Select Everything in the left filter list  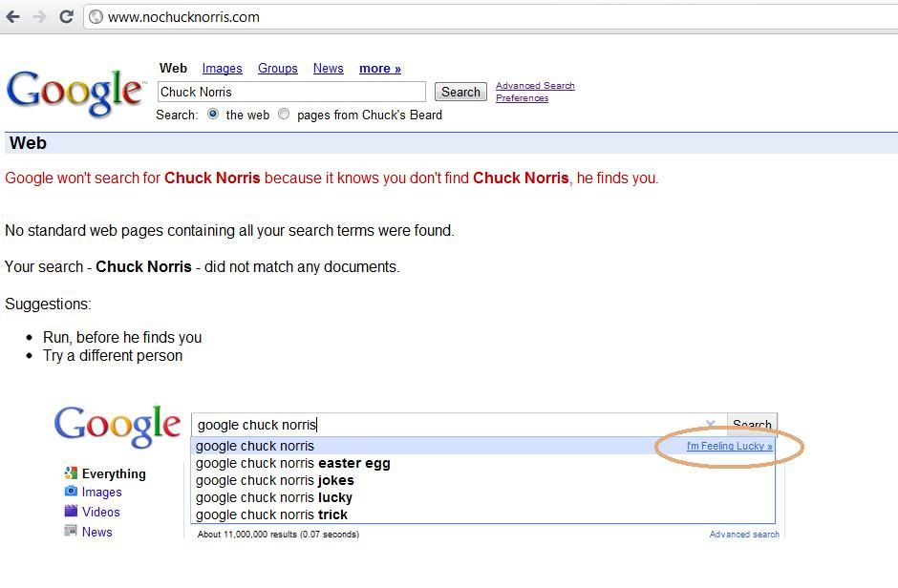[x=114, y=473]
